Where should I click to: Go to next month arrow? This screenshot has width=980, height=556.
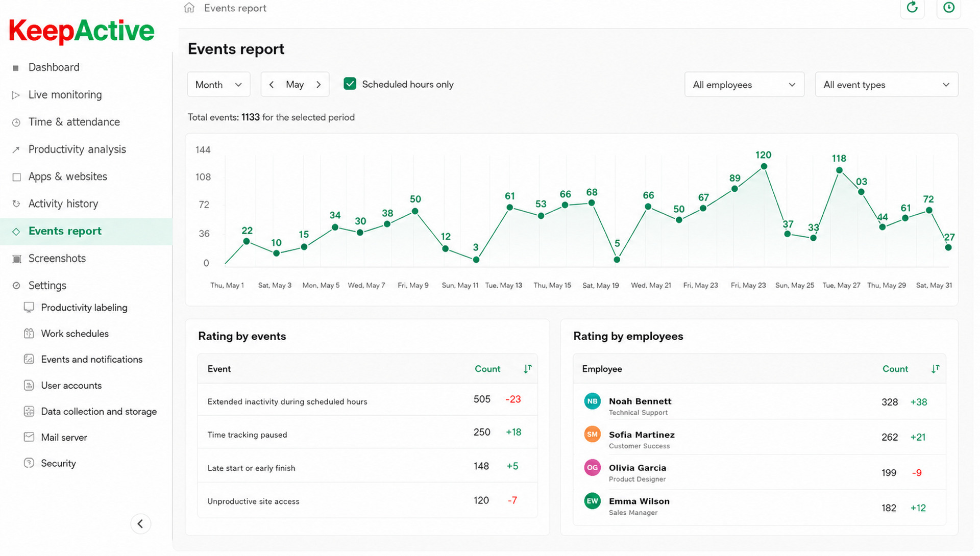318,85
